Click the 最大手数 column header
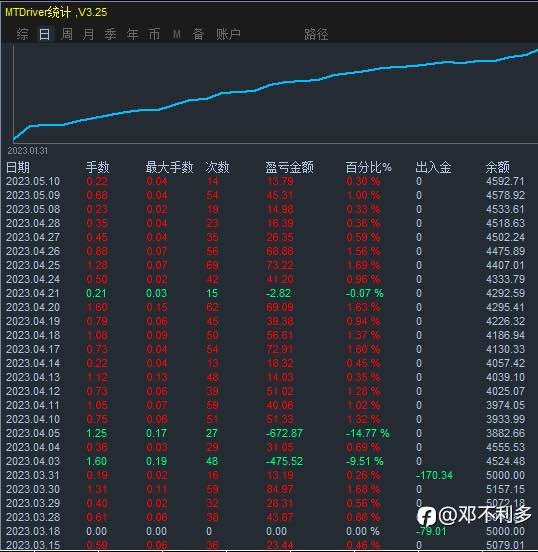 tap(169, 167)
